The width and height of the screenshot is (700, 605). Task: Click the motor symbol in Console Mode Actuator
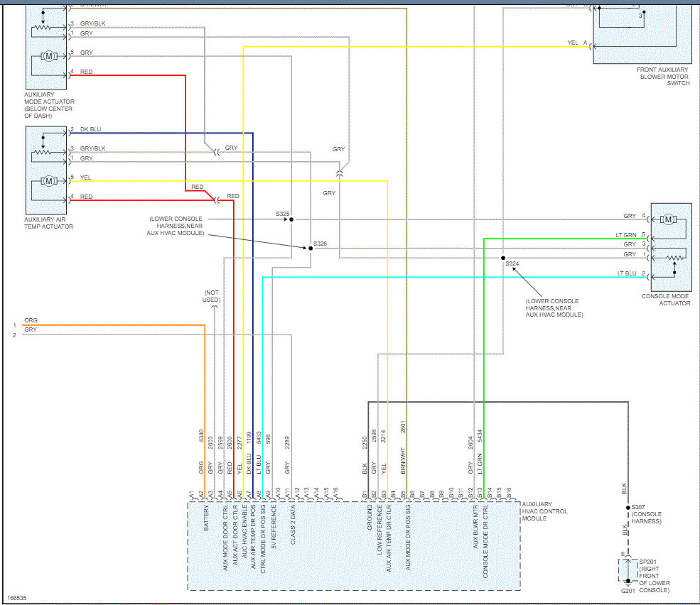pyautogui.click(x=668, y=219)
